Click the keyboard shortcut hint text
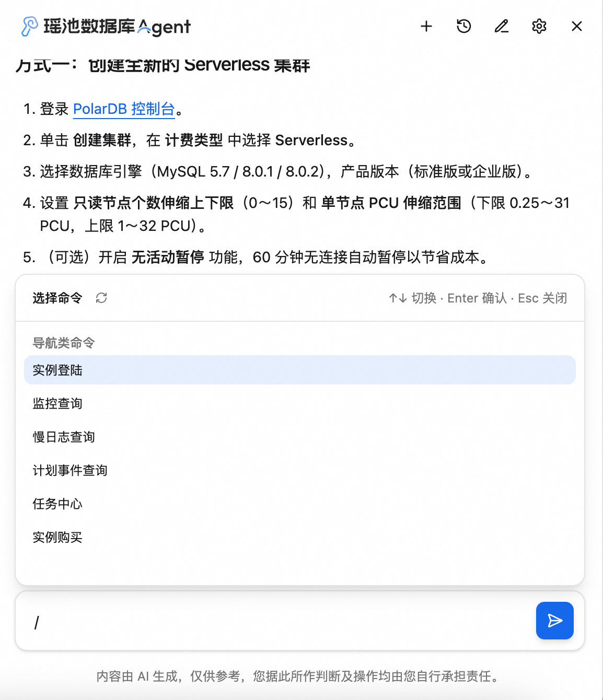 click(x=478, y=298)
